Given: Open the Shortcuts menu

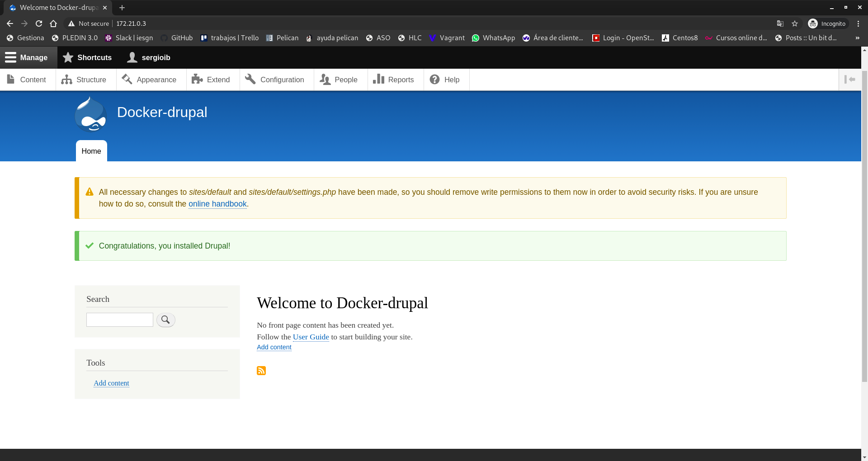Looking at the screenshot, I should coord(87,57).
